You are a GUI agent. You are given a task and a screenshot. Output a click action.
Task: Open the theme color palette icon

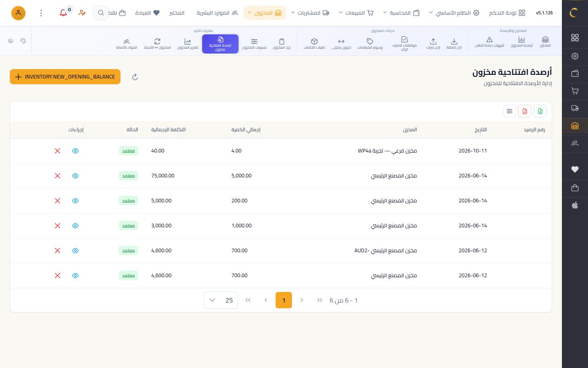pos(23,41)
